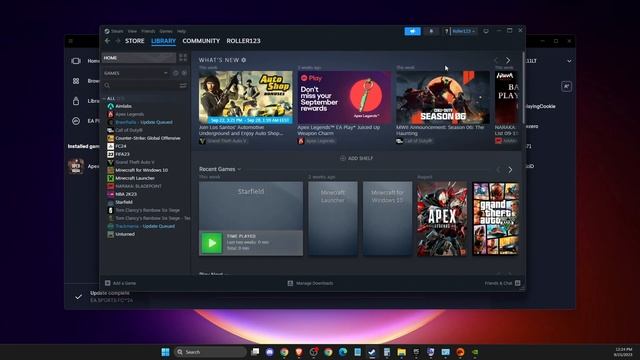Open Library bag icon in EA app

76,101
